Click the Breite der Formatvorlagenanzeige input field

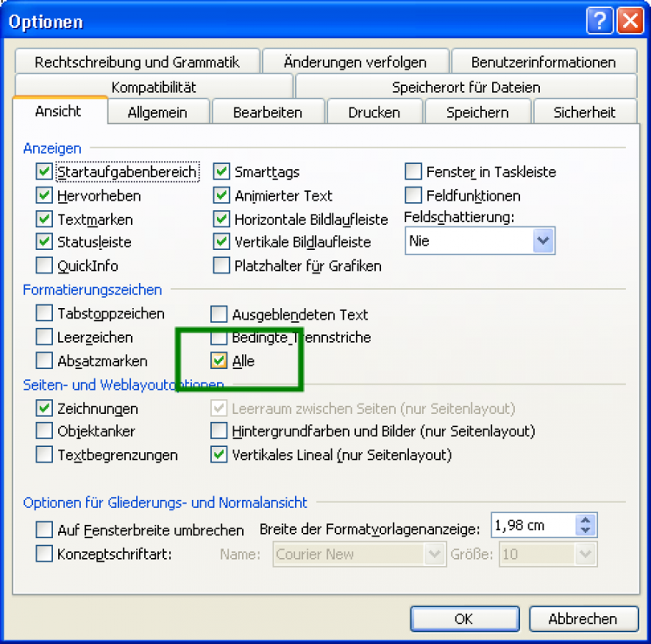coord(533,525)
